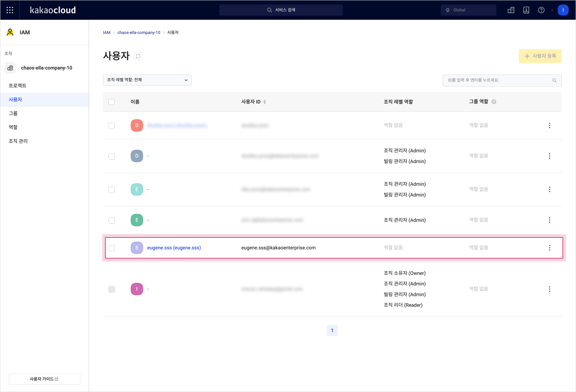The height and width of the screenshot is (392, 576).
Task: Click the disabled checkbox in Owner row
Action: click(x=112, y=289)
